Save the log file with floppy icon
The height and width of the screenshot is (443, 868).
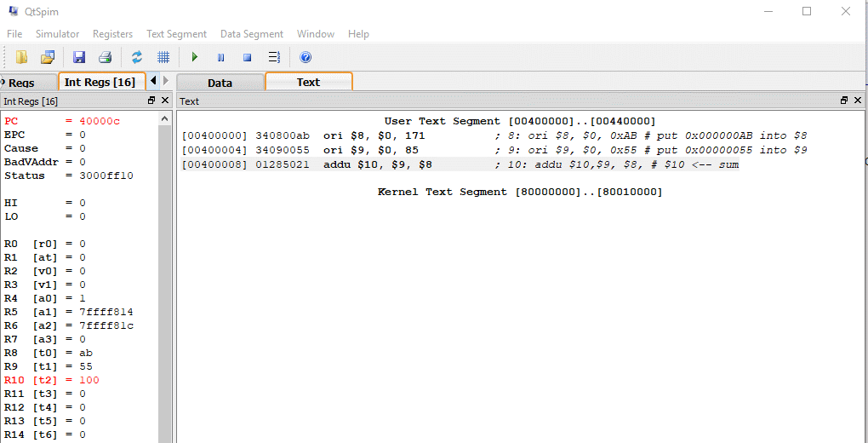coord(79,57)
